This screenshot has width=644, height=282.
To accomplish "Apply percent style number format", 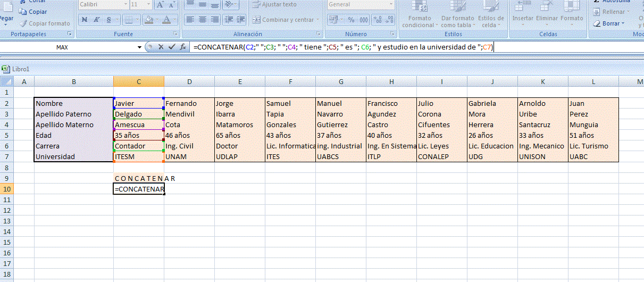I will click(351, 20).
